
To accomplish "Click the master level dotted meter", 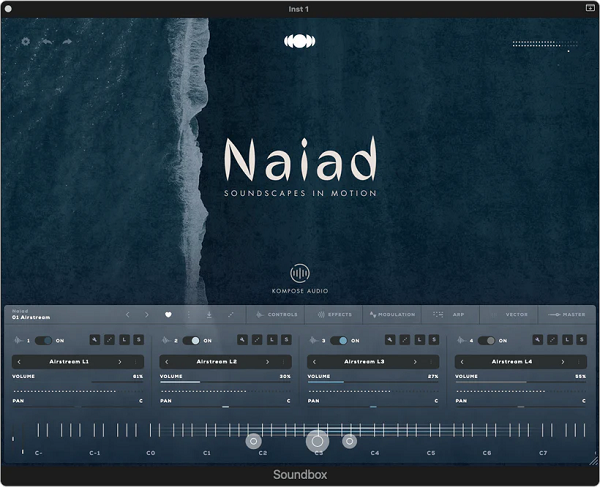I will (545, 43).
